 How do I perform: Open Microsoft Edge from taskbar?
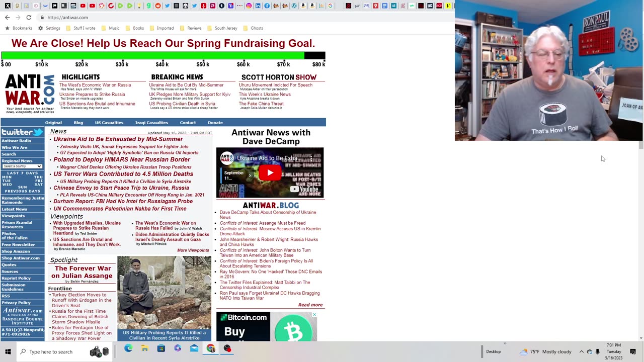pos(128,348)
